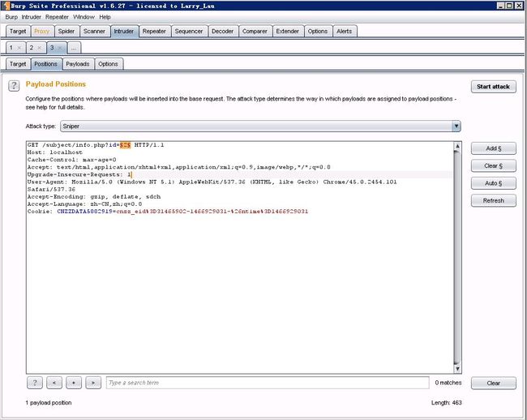Open the Alerts tab

(344, 32)
